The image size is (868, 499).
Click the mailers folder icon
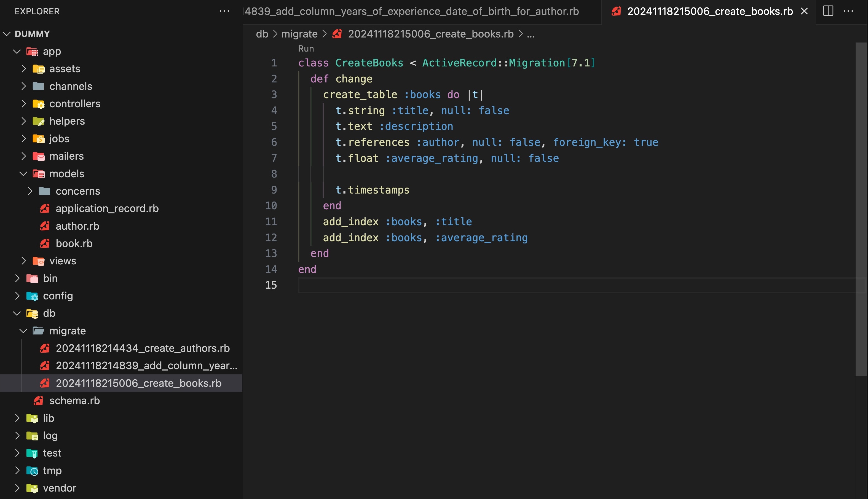38,156
